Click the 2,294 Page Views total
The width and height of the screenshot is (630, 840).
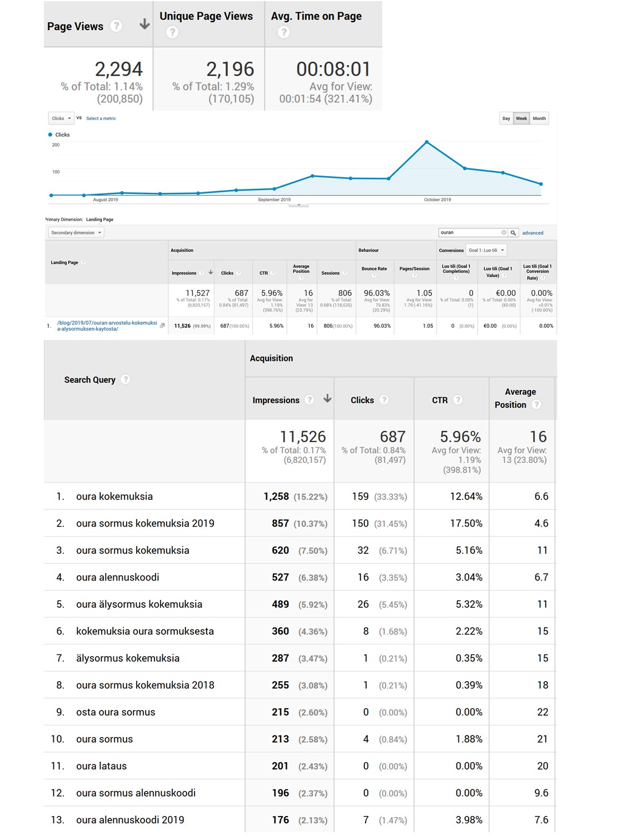pos(119,69)
